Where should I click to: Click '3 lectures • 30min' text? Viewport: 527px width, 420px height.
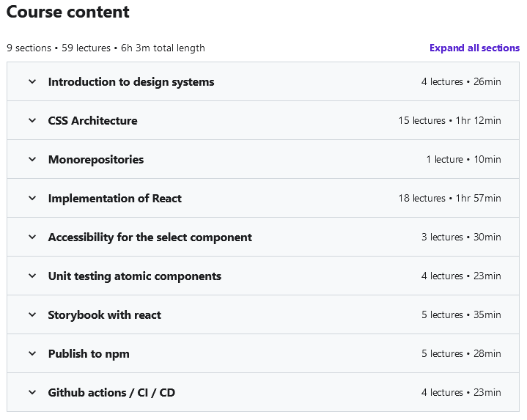pos(461,237)
